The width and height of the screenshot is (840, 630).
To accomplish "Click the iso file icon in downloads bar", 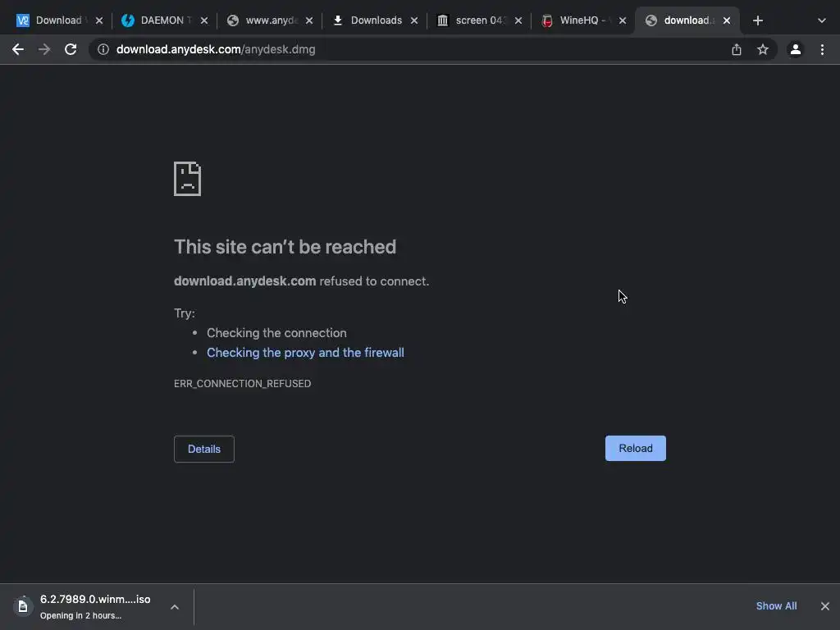I will coord(22,606).
